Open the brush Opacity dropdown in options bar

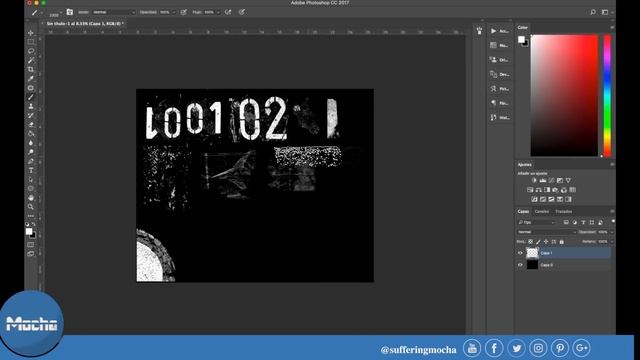pyautogui.click(x=173, y=12)
